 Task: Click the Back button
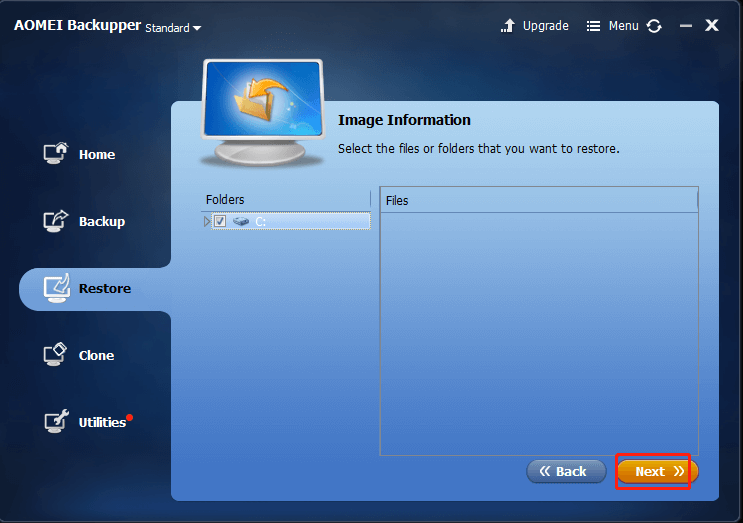click(x=566, y=471)
